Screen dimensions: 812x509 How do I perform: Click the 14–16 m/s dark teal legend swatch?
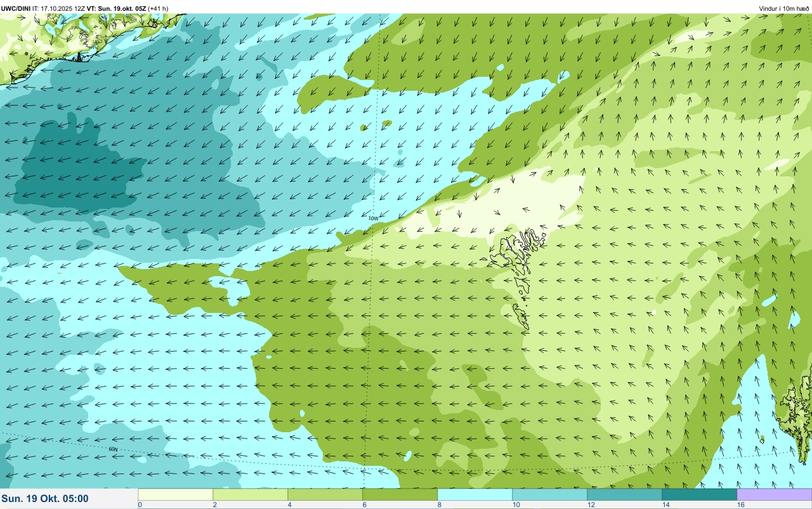700,494
